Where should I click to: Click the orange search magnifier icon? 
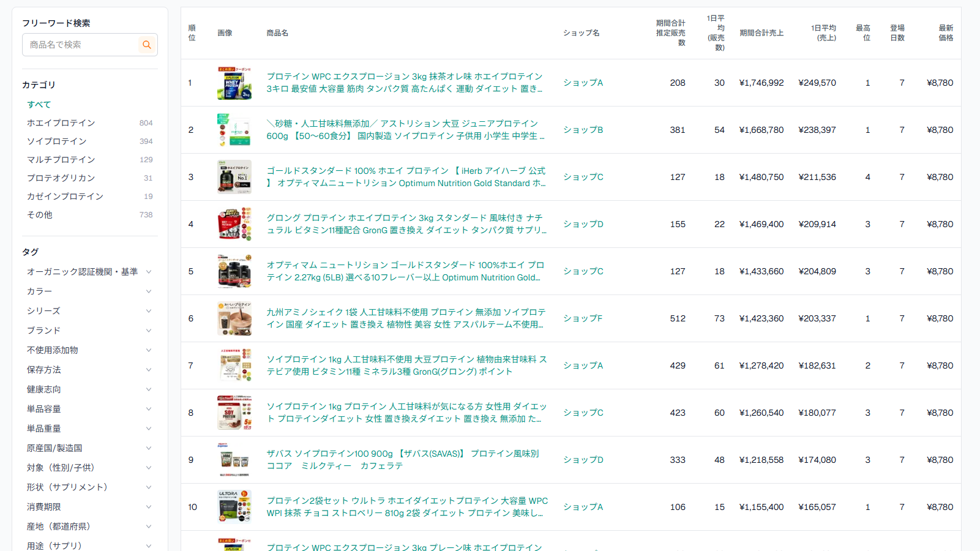tap(146, 44)
